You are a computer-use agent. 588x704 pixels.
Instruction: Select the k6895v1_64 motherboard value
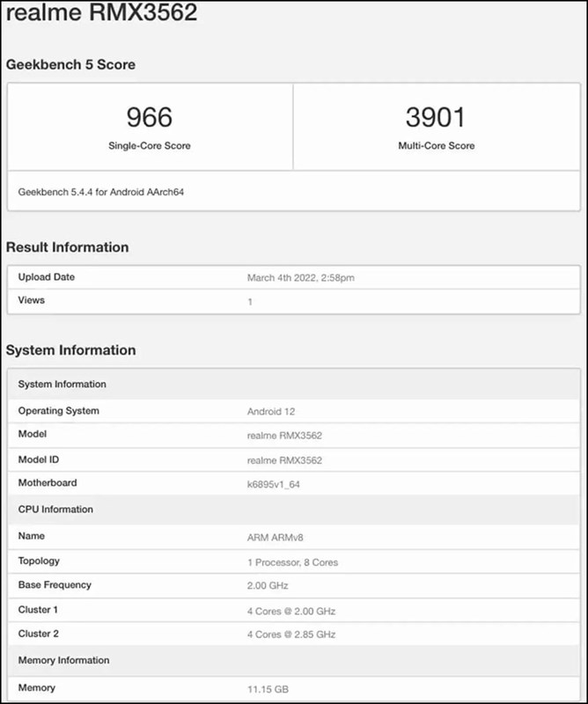274,485
